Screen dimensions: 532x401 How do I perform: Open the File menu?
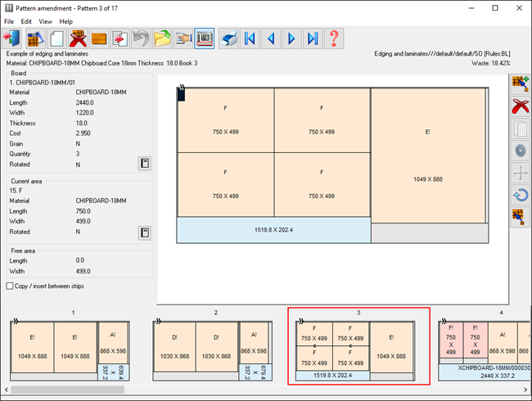click(9, 21)
